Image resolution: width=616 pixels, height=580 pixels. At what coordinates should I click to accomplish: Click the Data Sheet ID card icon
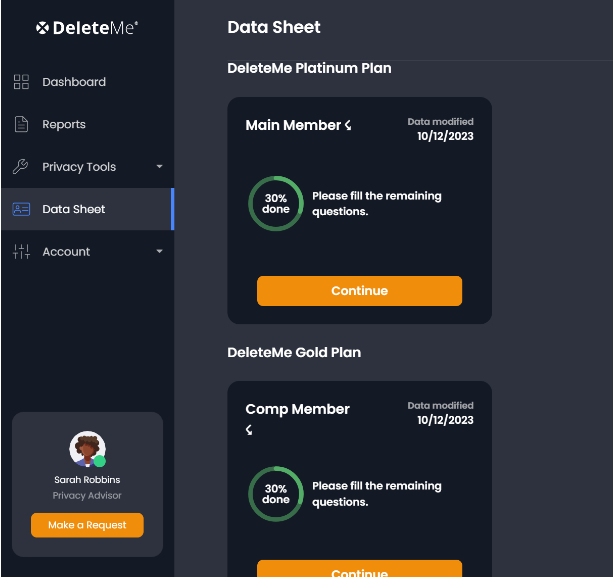21,209
